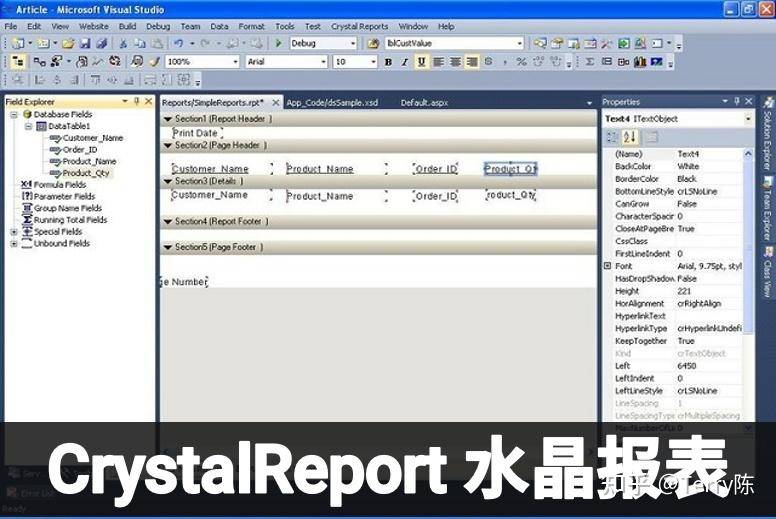Open the Data menu
Image resolution: width=776 pixels, height=519 pixels.
point(219,26)
